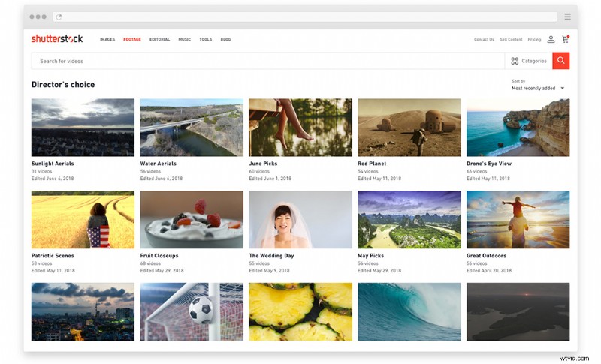Screen dimensions: 601x364
Task: Visit the Blog link in navigation
Action: tap(225, 40)
